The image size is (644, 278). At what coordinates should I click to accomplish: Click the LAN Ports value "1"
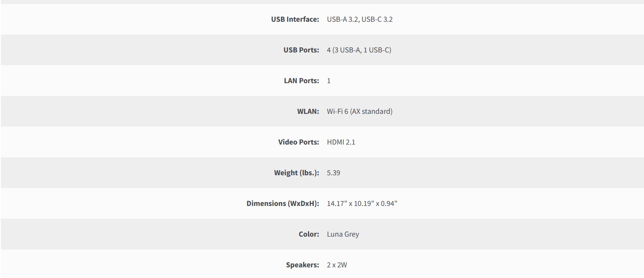click(x=329, y=81)
